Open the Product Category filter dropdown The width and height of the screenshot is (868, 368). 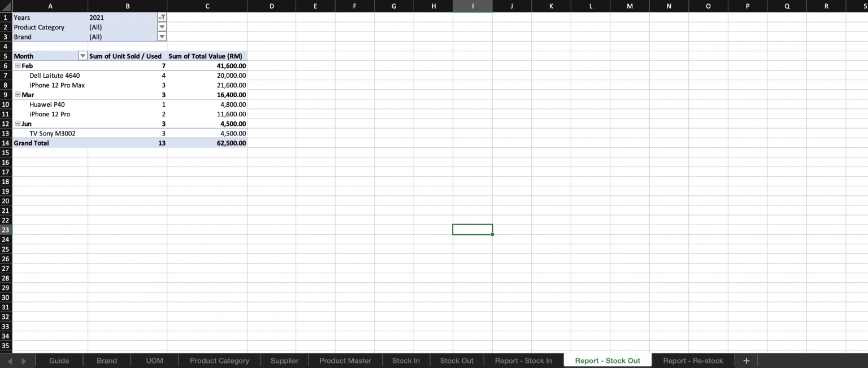coord(162,27)
